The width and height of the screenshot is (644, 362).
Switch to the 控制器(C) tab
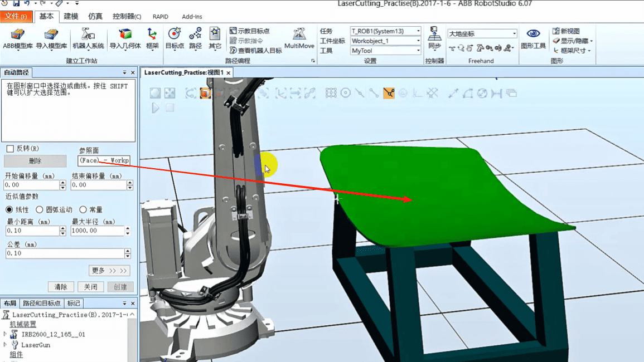point(127,16)
